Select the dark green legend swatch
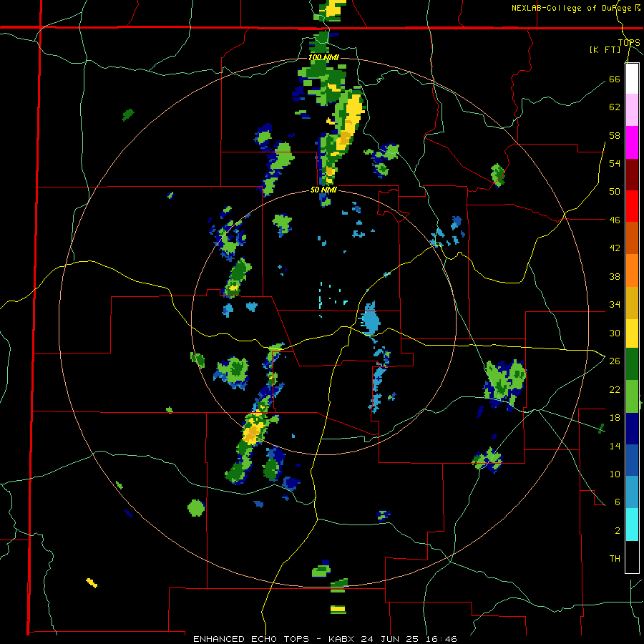Screen dimensions: 644x644 [x=632, y=364]
